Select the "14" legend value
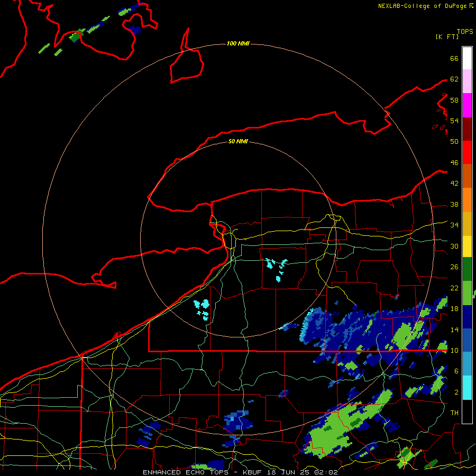The width and height of the screenshot is (476, 476). (454, 329)
